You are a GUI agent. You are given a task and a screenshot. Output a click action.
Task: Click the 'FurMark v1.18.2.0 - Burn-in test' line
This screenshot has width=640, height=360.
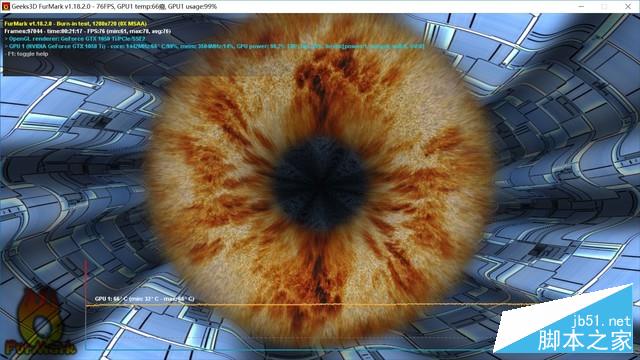click(x=76, y=24)
